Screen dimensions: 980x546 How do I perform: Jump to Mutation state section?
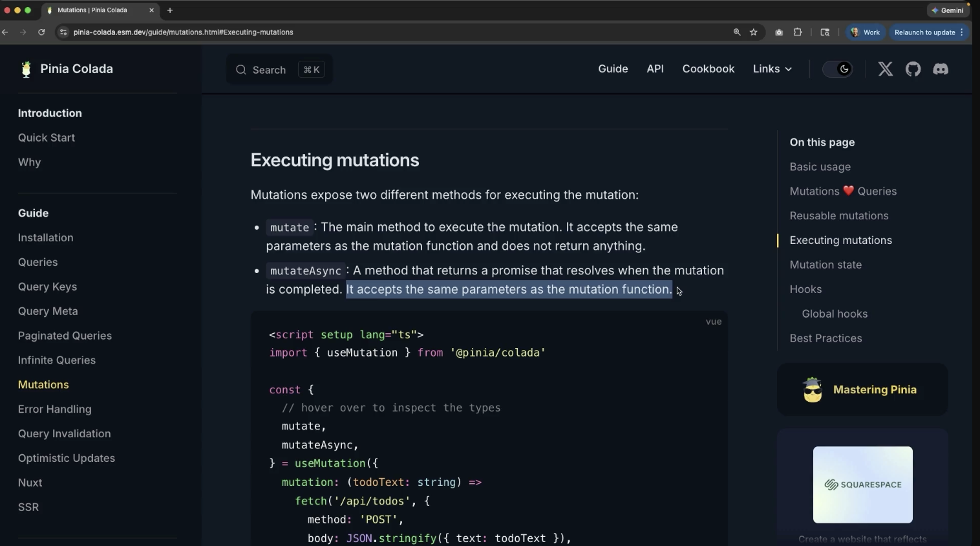point(826,265)
